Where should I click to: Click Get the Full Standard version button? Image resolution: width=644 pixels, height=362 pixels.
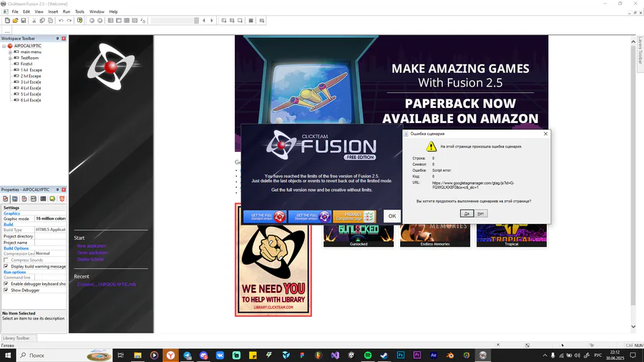265,216
